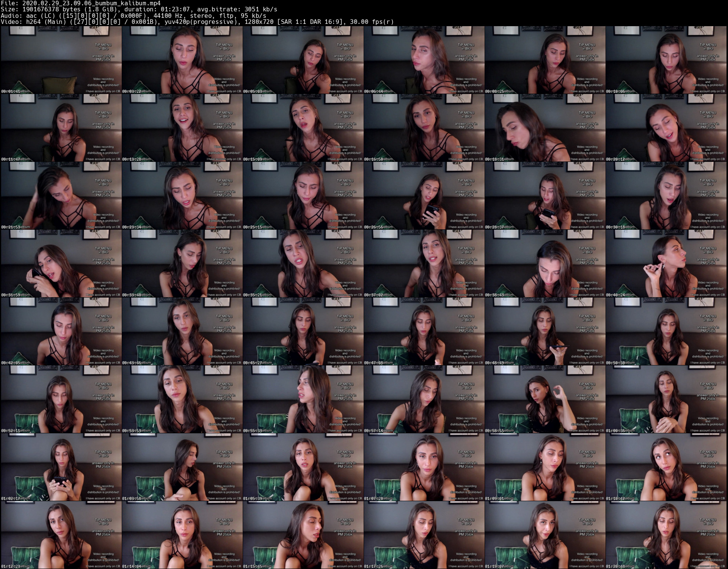Image resolution: width=728 pixels, height=569 pixels.
Task: Choose the frame timestamped 00:58:55
Action: [x=545, y=399]
